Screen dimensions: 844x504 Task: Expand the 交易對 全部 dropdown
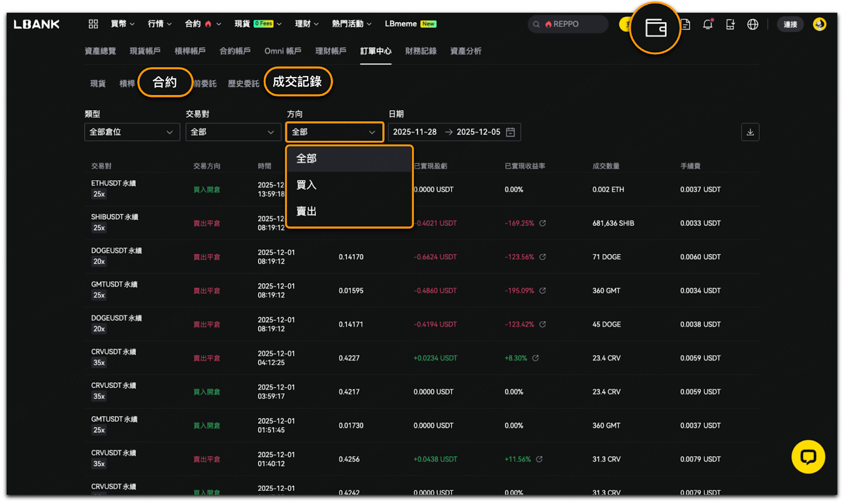(233, 132)
